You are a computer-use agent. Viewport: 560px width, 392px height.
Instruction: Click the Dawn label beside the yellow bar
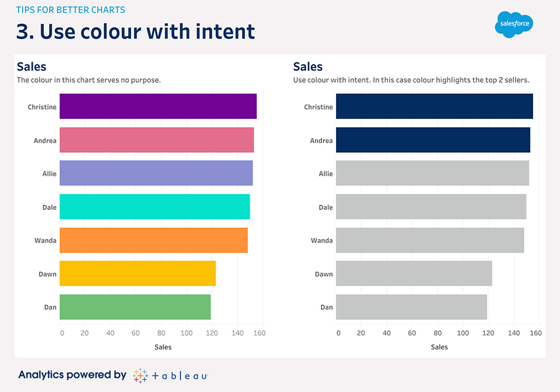(x=47, y=274)
